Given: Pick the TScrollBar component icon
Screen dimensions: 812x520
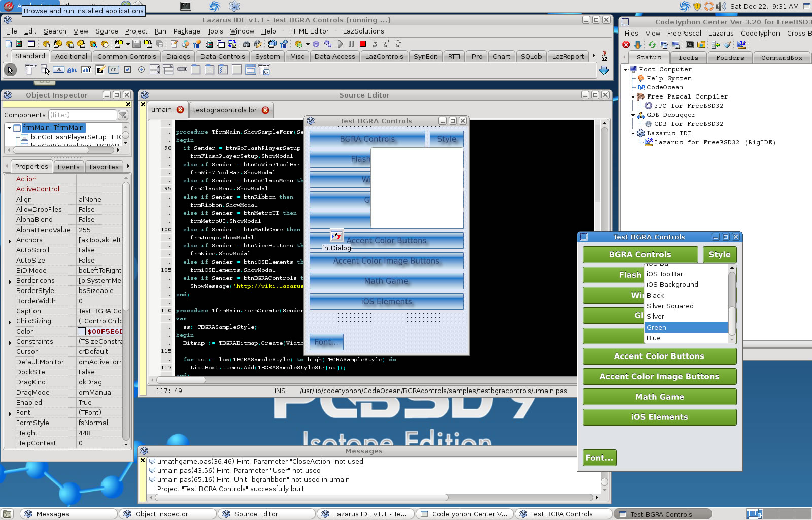Looking at the screenshot, I should pyautogui.click(x=182, y=69).
